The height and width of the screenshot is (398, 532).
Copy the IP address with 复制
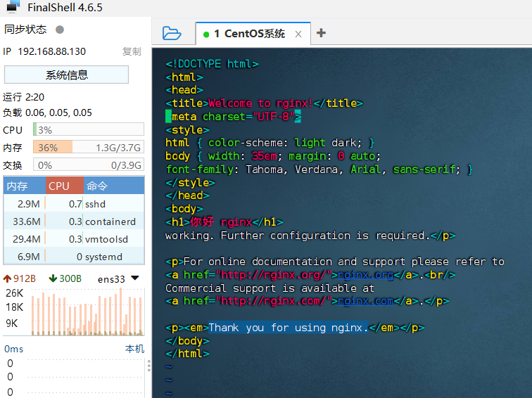point(132,51)
